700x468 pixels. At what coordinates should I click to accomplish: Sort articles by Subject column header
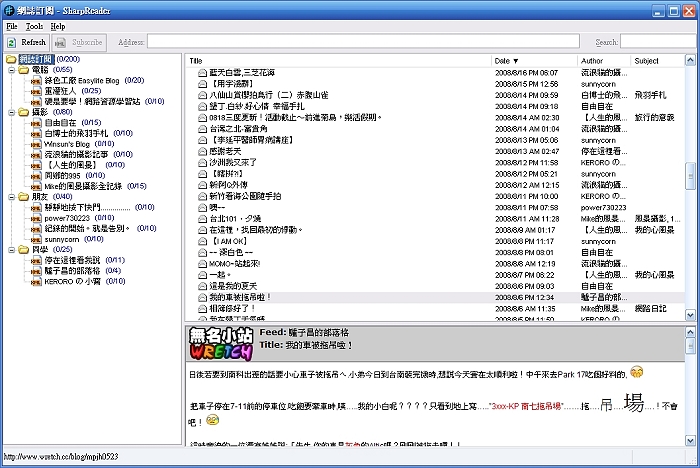(657, 61)
